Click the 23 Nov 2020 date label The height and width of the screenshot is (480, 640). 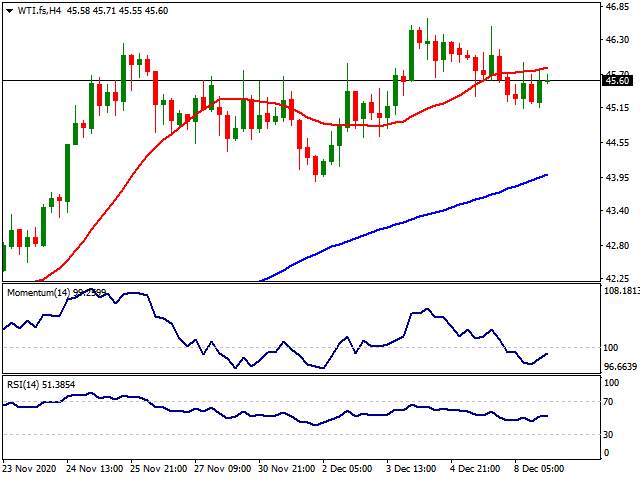point(29,468)
